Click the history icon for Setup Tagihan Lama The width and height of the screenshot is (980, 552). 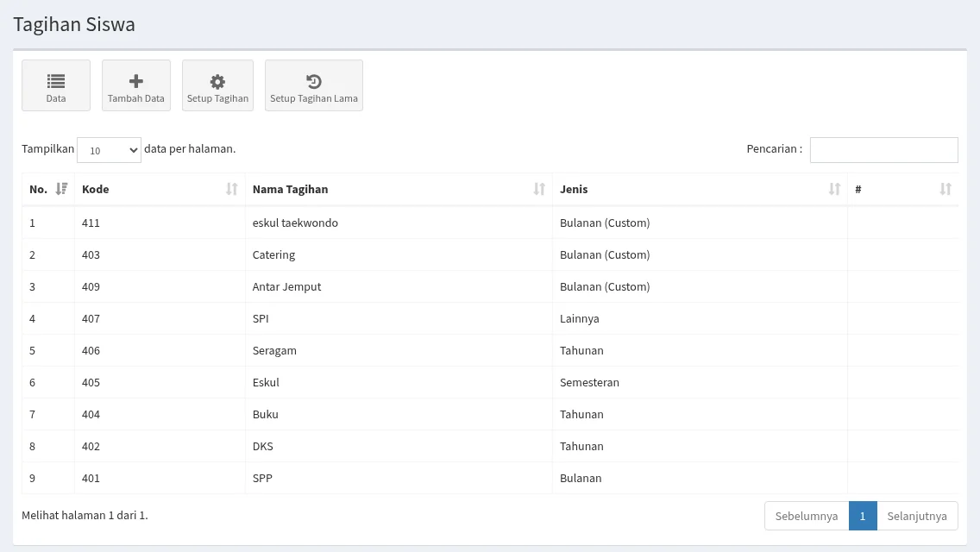(314, 81)
